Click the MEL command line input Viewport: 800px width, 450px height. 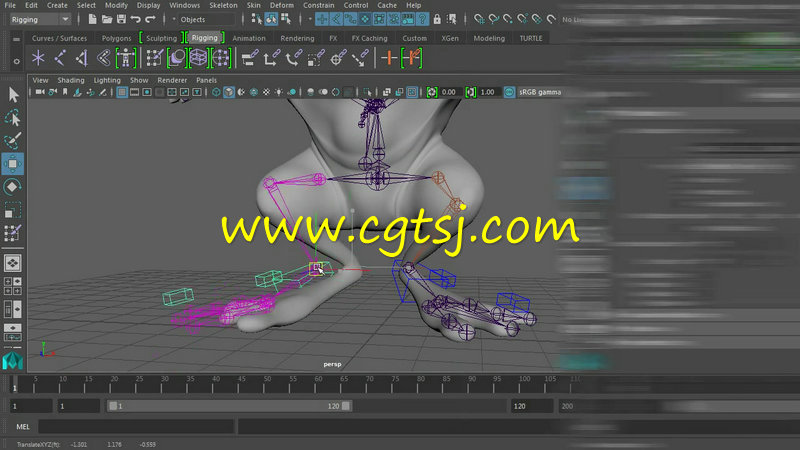[137, 427]
